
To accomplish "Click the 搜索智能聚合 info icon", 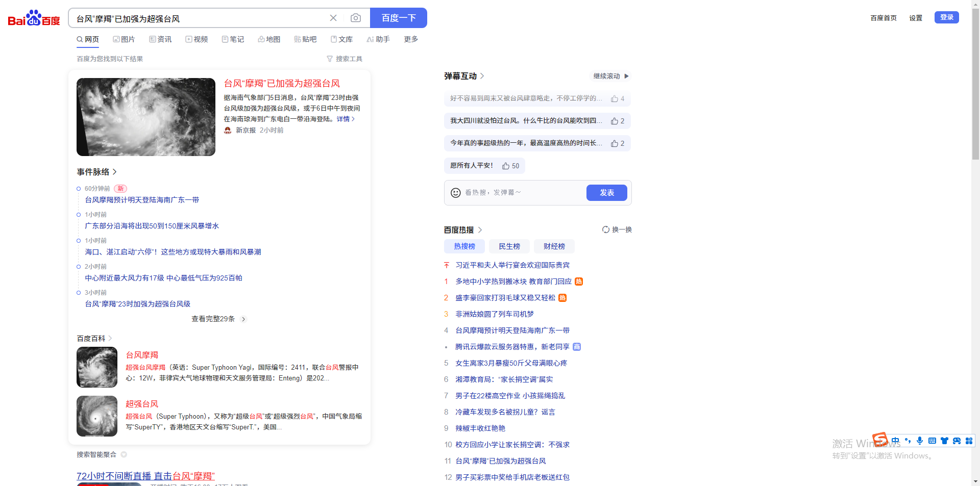I will [x=124, y=454].
